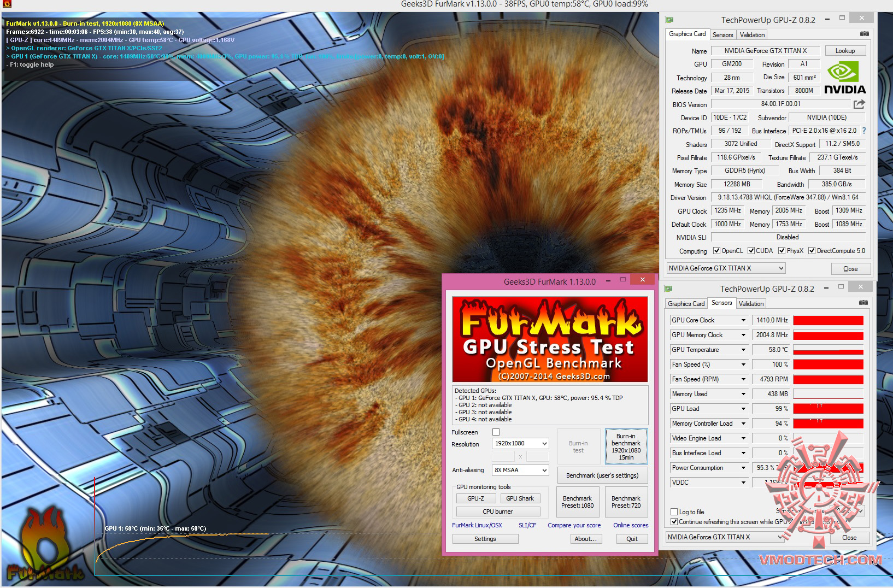Click the Bus Interface question mark icon
This screenshot has width=893, height=588.
[864, 131]
